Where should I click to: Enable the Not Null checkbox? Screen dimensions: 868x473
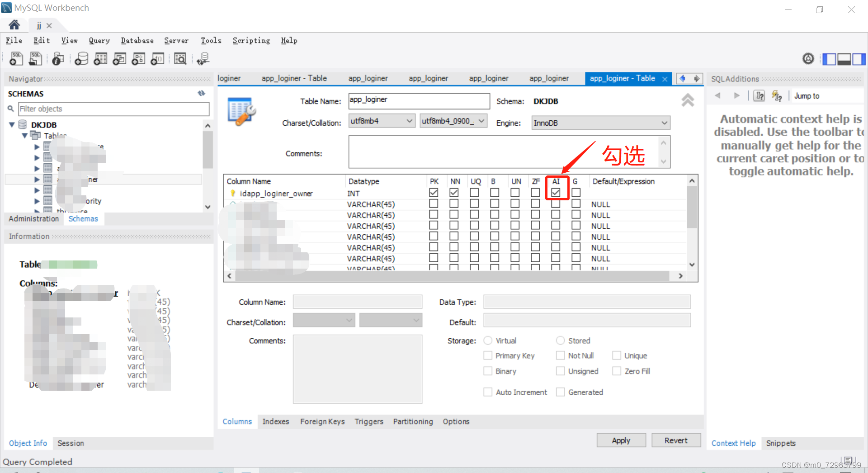(560, 355)
